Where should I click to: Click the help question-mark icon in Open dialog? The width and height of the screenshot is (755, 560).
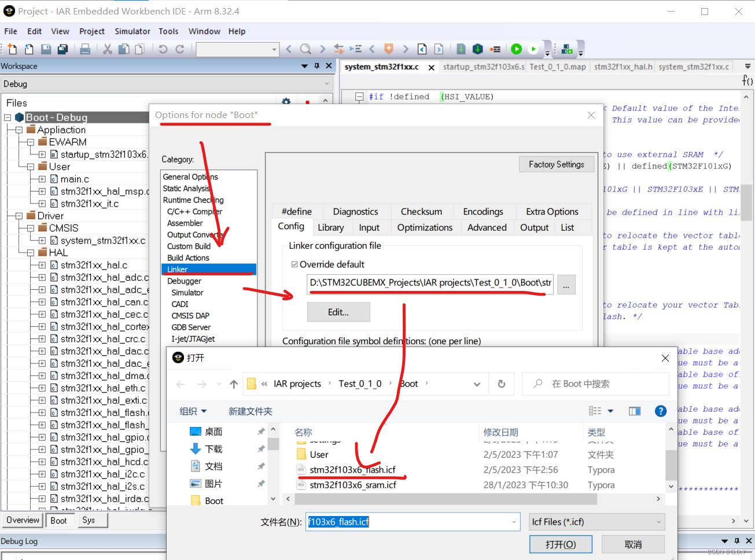click(x=661, y=411)
